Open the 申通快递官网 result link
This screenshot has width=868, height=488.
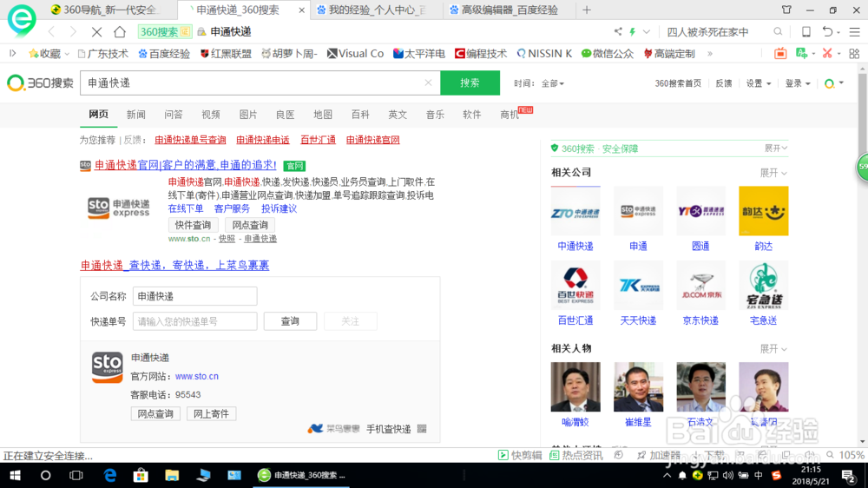tap(186, 165)
